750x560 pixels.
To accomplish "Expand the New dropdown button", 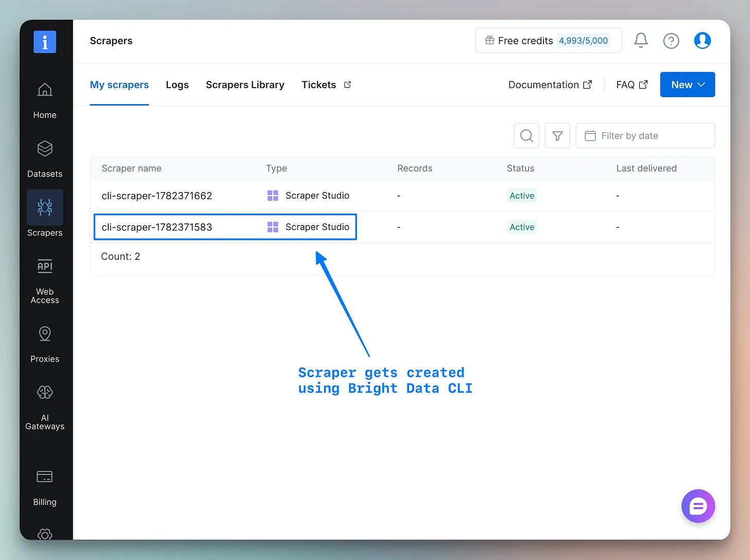I will pos(688,84).
